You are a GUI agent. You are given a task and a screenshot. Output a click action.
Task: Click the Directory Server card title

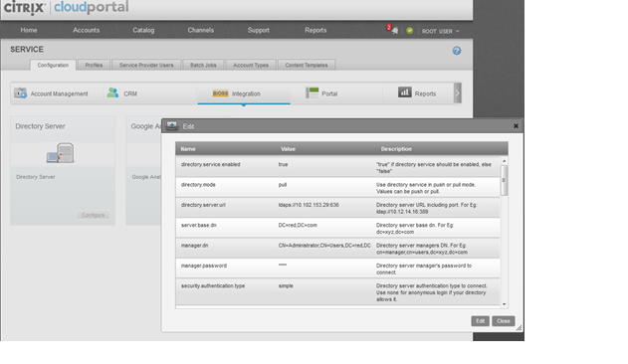(40, 126)
